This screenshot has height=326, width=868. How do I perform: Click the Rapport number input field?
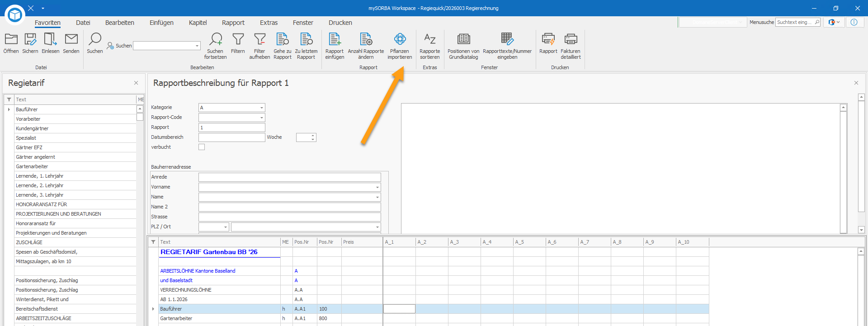(x=232, y=128)
